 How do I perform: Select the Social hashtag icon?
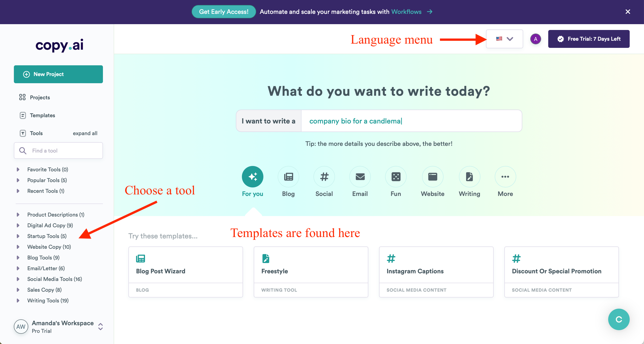324,177
